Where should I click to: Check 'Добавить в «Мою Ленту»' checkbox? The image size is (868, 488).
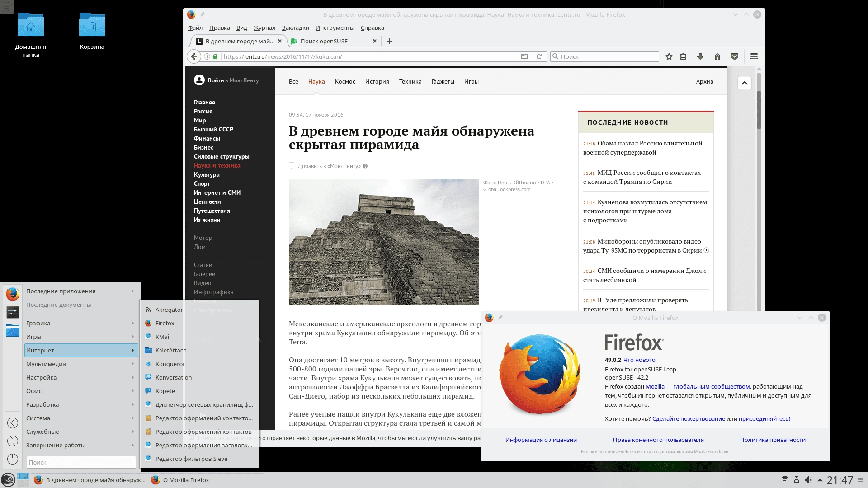[292, 166]
